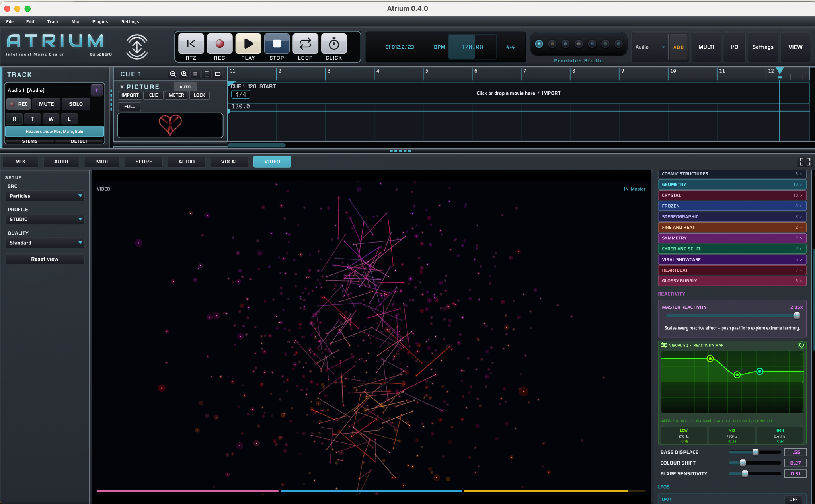Zoom out the cue timeline
Image resolution: width=815 pixels, height=504 pixels.
point(173,74)
